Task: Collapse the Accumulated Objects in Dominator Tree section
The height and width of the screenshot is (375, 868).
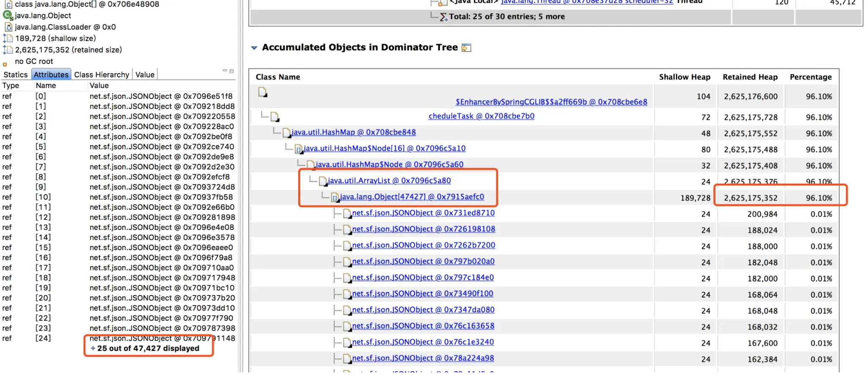Action: pos(254,48)
